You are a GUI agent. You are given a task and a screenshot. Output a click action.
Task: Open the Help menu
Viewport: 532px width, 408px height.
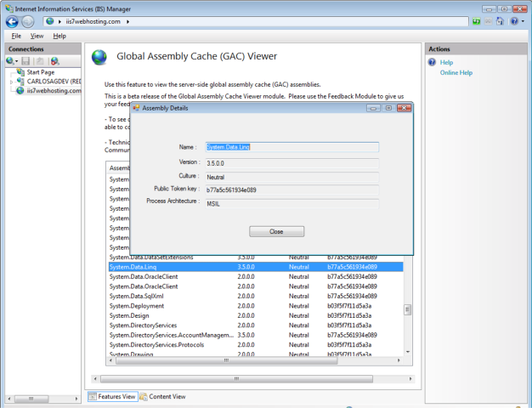click(x=59, y=36)
